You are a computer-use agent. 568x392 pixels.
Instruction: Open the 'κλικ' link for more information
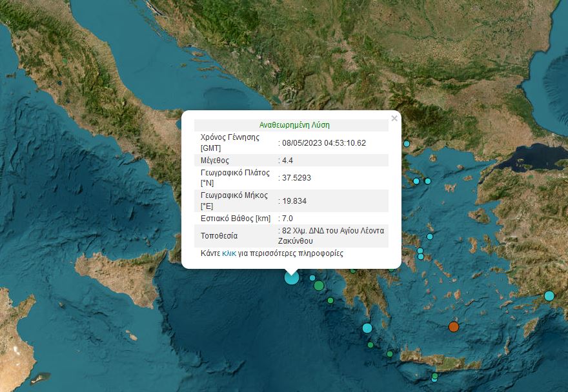228,253
